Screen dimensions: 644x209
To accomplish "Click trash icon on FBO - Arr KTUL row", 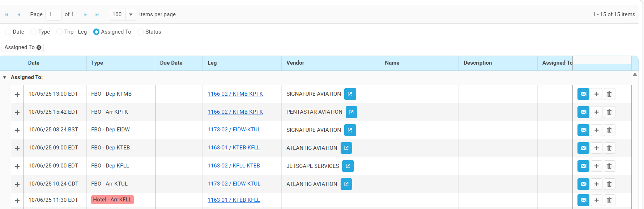I will pyautogui.click(x=609, y=184).
